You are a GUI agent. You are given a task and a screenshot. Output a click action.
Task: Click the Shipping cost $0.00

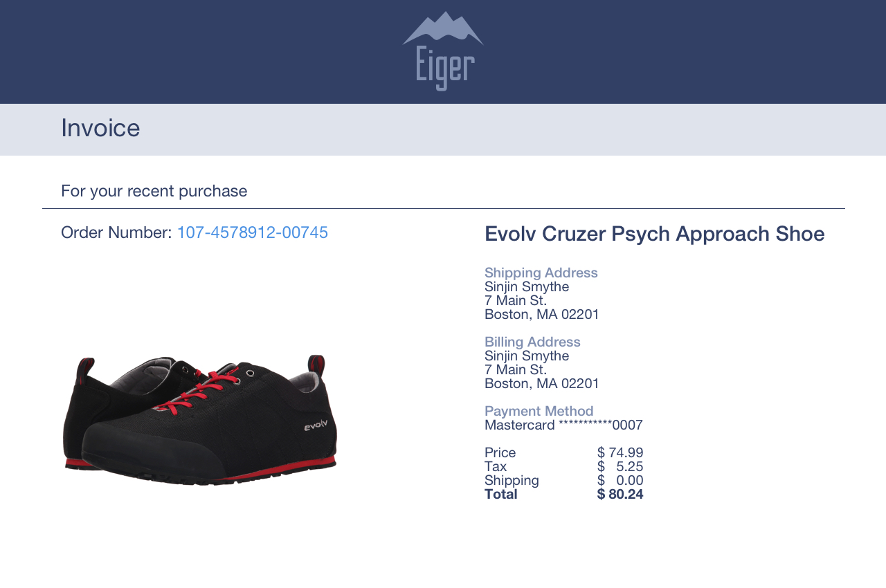pos(620,480)
